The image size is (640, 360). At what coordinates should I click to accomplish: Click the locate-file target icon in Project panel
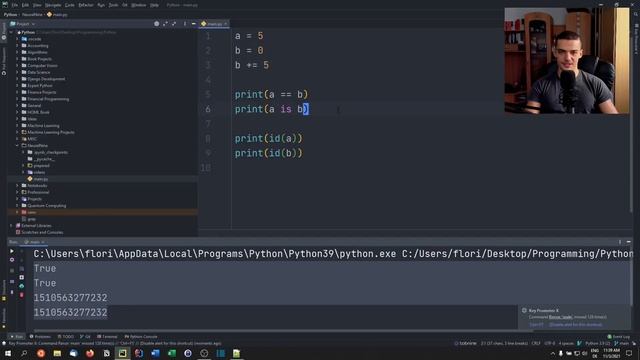tap(157, 24)
